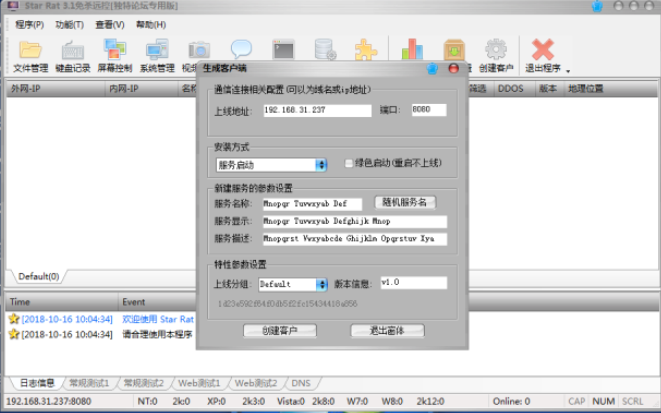The width and height of the screenshot is (661, 413).
Task: Open the 键盘记录 keylogger tool
Action: click(x=73, y=56)
